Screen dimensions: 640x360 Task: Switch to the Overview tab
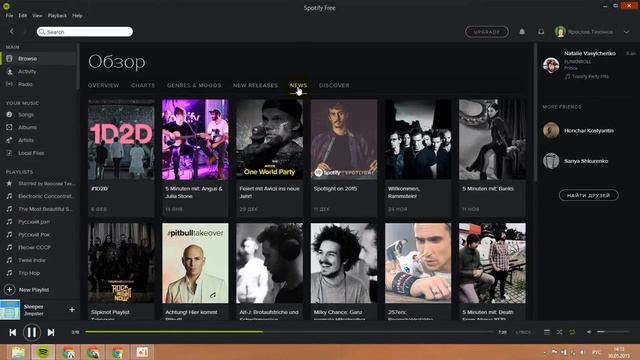point(103,85)
